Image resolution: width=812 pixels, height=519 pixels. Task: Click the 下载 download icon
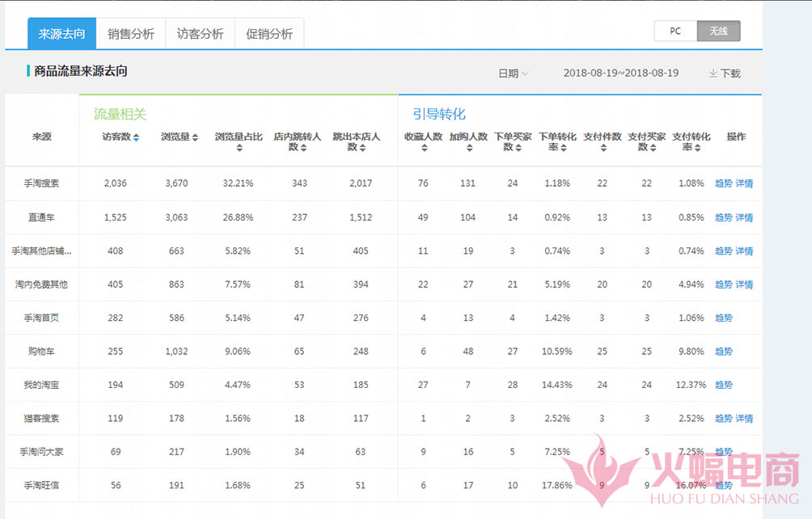click(713, 74)
